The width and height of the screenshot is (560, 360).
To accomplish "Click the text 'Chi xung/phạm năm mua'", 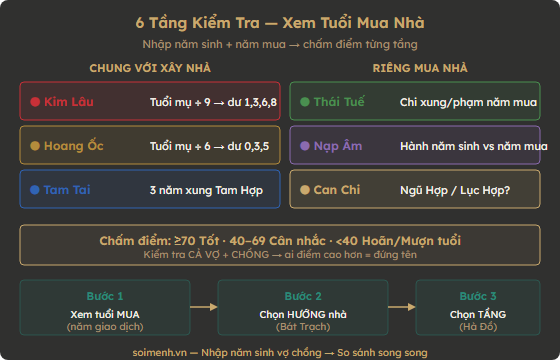I will [x=468, y=102].
